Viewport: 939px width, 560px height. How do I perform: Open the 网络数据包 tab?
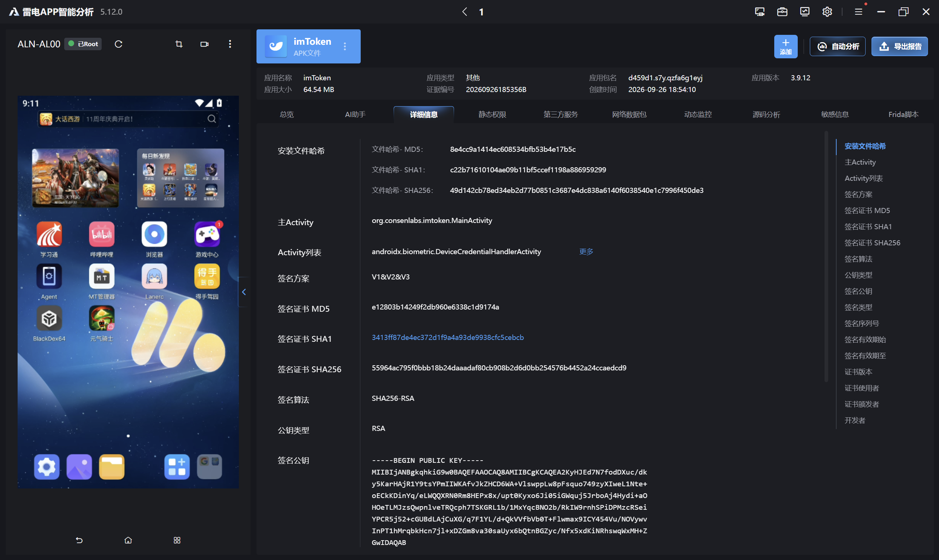coord(629,114)
